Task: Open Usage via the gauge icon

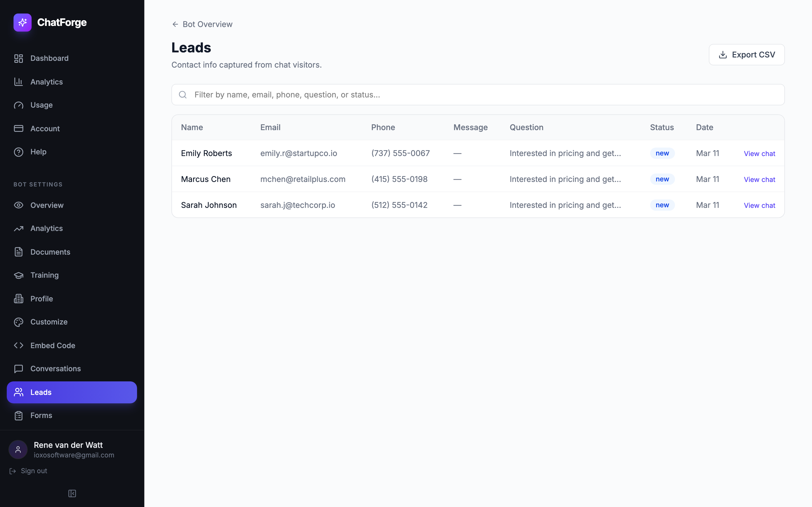Action: coord(18,105)
